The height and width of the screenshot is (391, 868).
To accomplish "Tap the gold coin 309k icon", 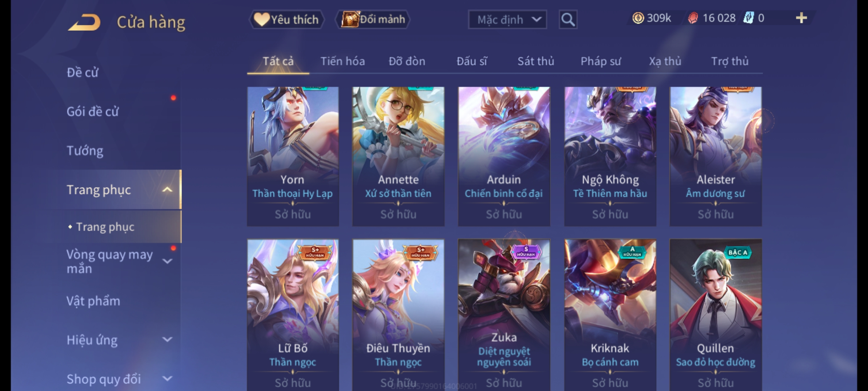I will (638, 18).
